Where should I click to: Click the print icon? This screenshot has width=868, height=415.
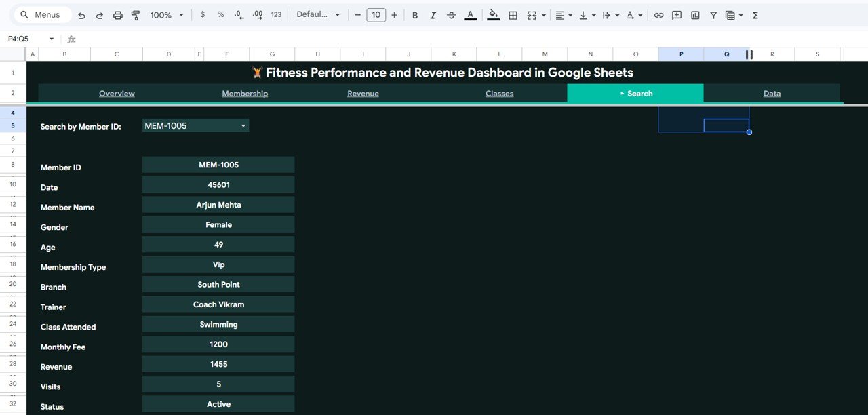(x=117, y=14)
